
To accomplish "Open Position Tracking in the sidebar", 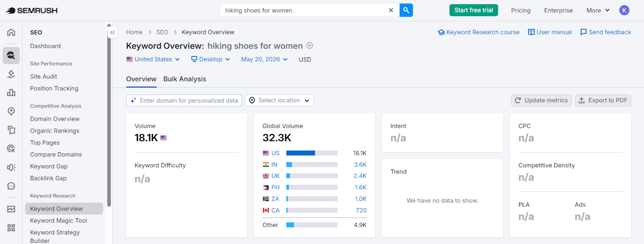I will click(54, 88).
